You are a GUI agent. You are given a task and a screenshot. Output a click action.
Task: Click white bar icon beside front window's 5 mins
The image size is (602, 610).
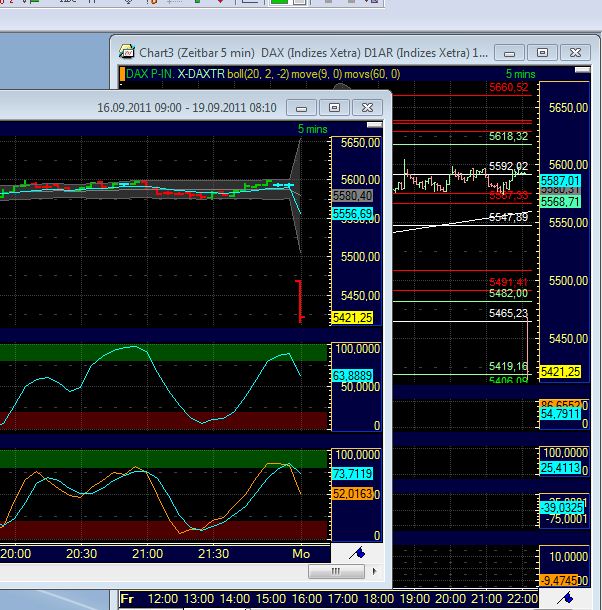click(x=374, y=125)
